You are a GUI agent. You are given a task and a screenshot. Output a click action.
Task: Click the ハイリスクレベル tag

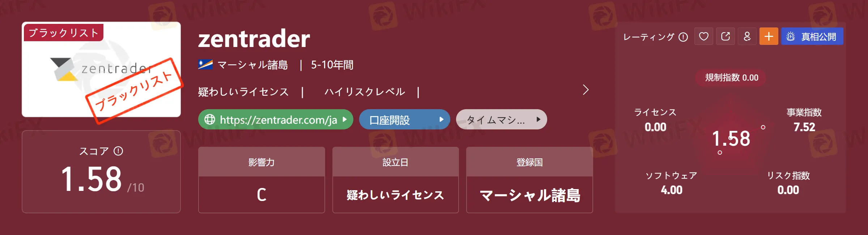tap(365, 92)
